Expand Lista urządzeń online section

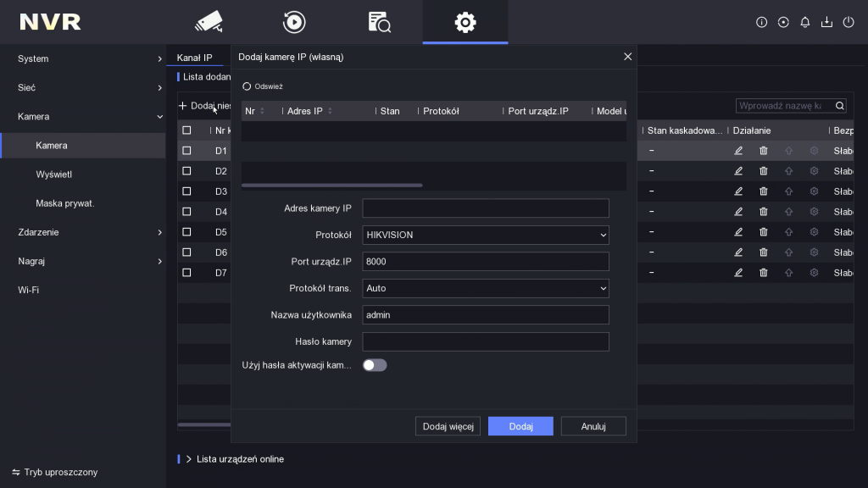click(189, 459)
